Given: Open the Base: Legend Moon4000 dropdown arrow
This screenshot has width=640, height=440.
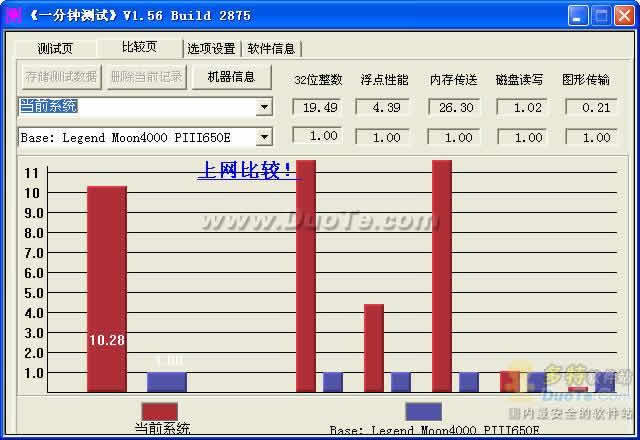Looking at the screenshot, I should point(264,137).
